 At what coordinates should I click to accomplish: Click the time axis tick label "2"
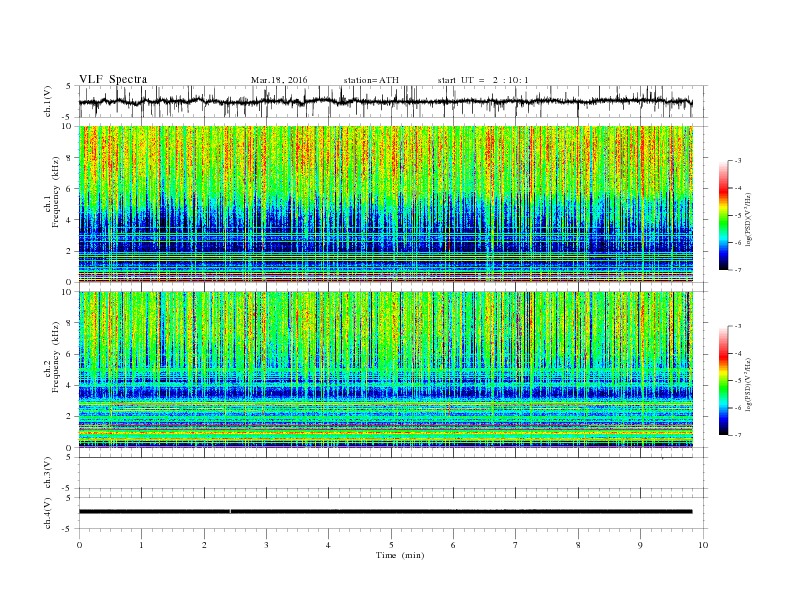pyautogui.click(x=204, y=545)
